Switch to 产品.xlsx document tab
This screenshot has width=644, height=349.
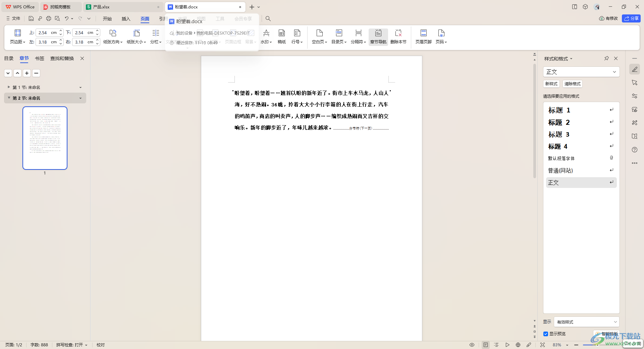click(x=123, y=7)
